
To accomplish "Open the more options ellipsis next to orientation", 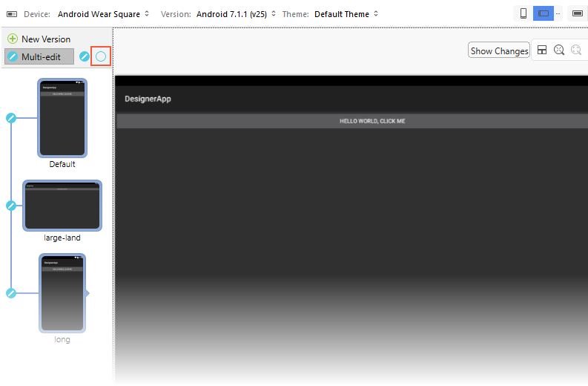I will point(558,13).
